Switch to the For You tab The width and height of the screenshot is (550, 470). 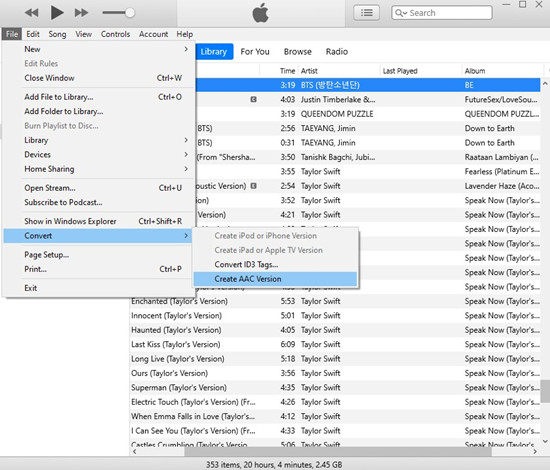click(x=255, y=52)
